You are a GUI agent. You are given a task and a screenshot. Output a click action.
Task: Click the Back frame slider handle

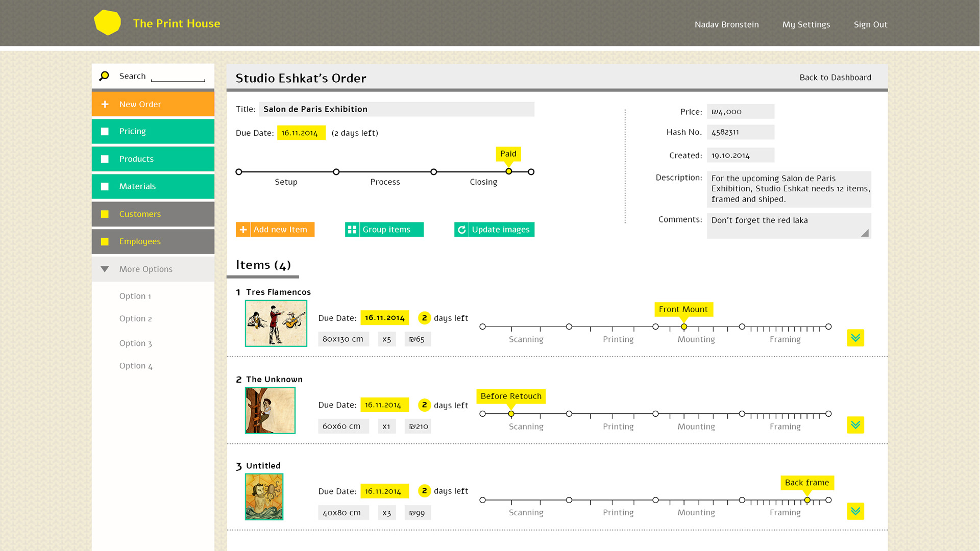807,500
